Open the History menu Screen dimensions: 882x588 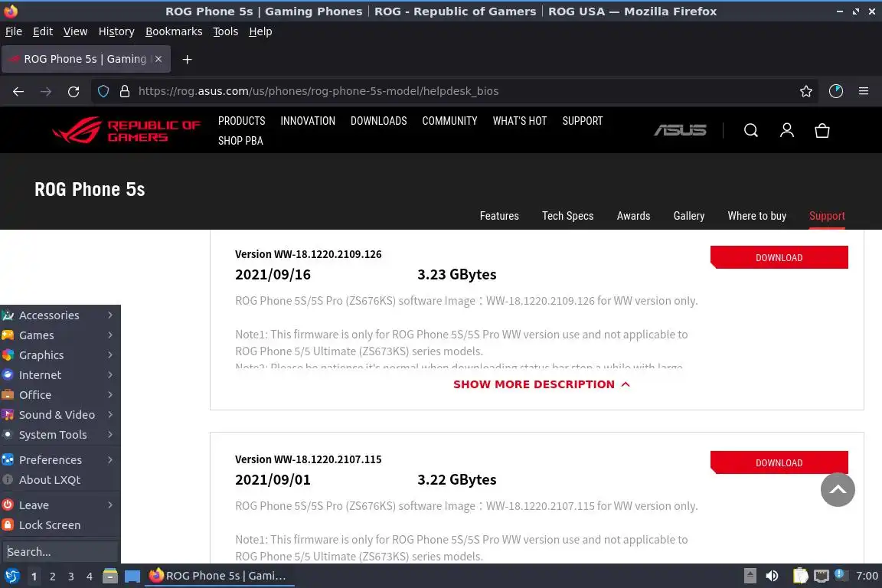(x=116, y=31)
